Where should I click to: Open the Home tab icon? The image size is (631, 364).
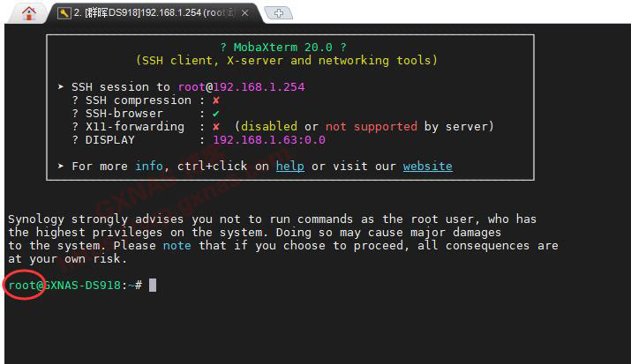coord(29,13)
